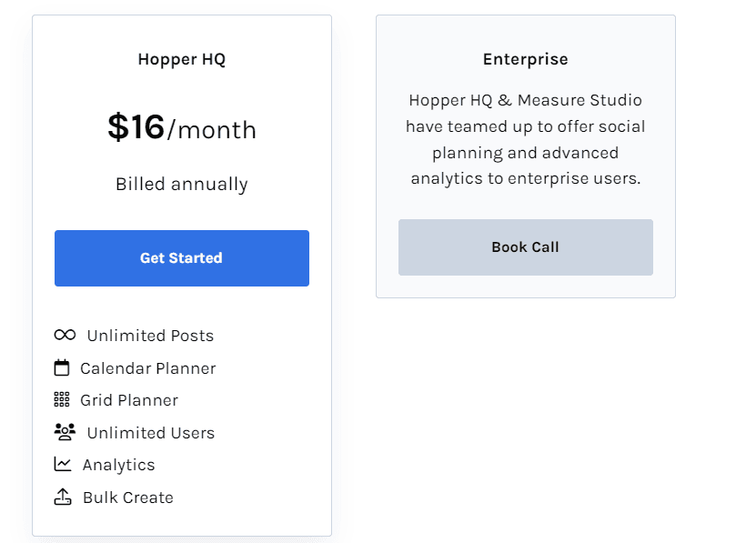Click the infinity icon beside Unlimited Posts
The height and width of the screenshot is (543, 756).
tap(64, 335)
